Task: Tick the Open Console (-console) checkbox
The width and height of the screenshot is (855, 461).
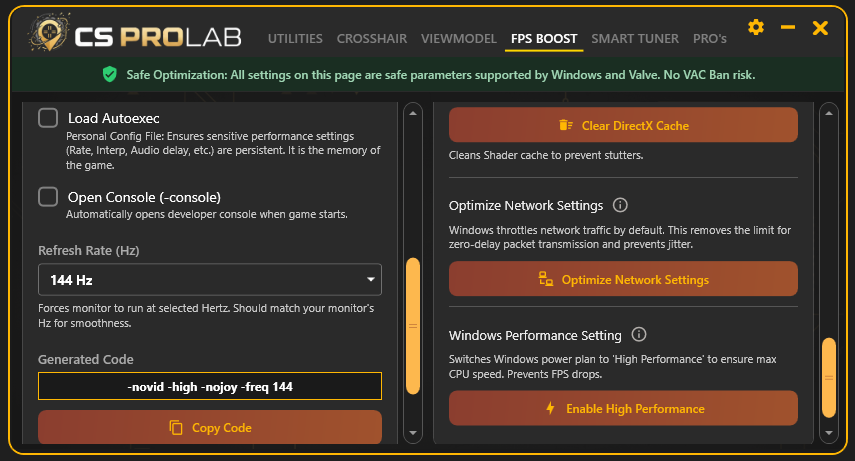Action: [x=48, y=197]
